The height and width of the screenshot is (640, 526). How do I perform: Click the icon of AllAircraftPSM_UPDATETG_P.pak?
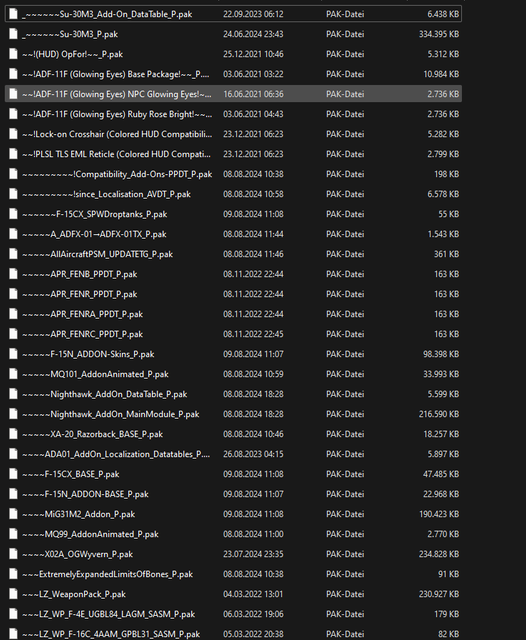13,254
